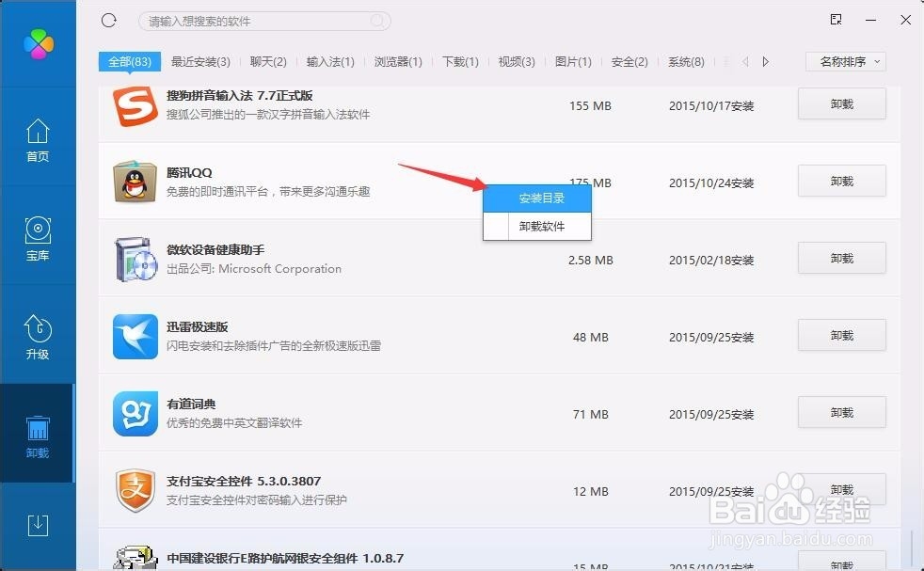The height and width of the screenshot is (571, 924).
Task: Open the 首页 home page in sidebar
Action: (38, 140)
